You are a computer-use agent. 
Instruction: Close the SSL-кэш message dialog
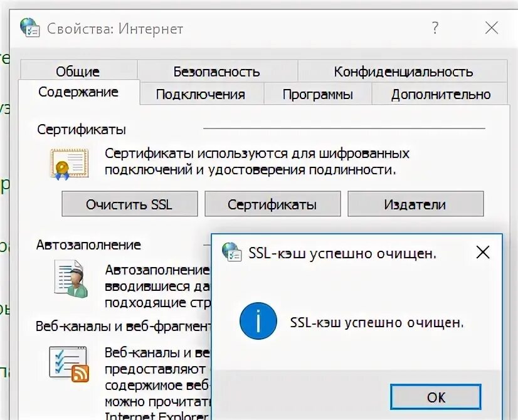[483, 253]
